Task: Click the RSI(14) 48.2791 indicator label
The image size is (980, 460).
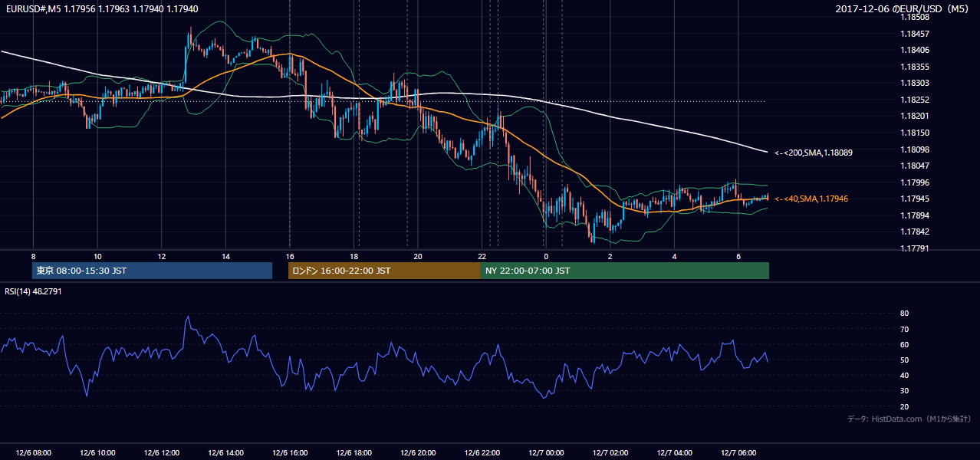Action: [x=31, y=292]
